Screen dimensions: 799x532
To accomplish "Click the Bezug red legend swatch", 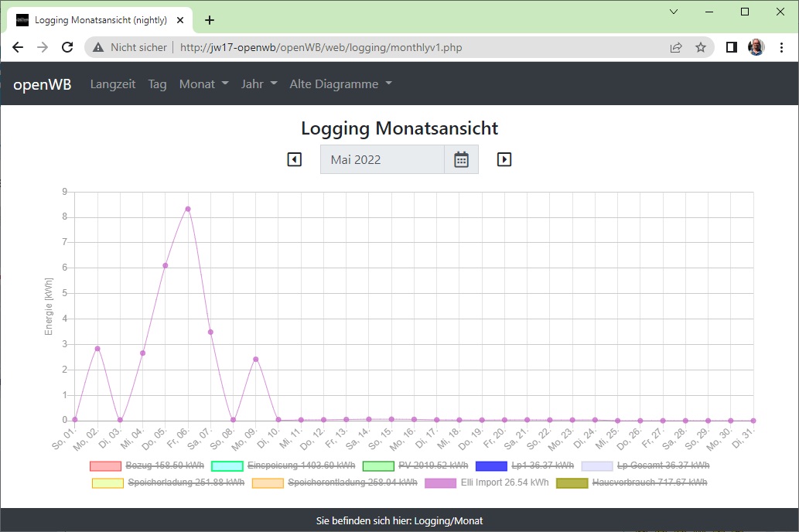I will click(105, 465).
